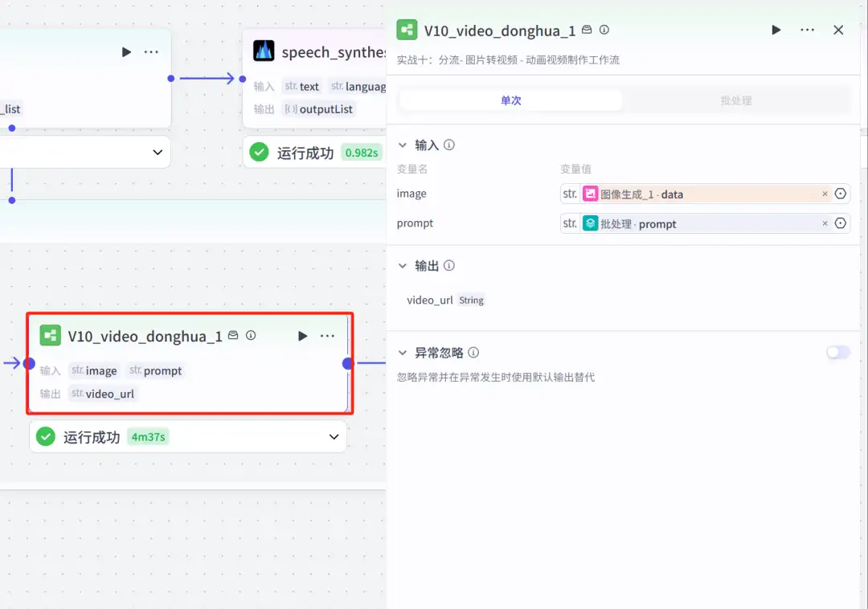Show info tooltip for 异常忽略
This screenshot has height=609, width=868.
[x=473, y=353]
